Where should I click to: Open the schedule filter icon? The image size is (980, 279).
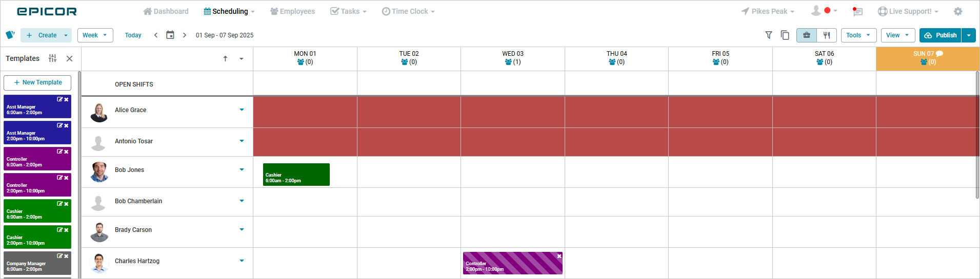[x=769, y=35]
